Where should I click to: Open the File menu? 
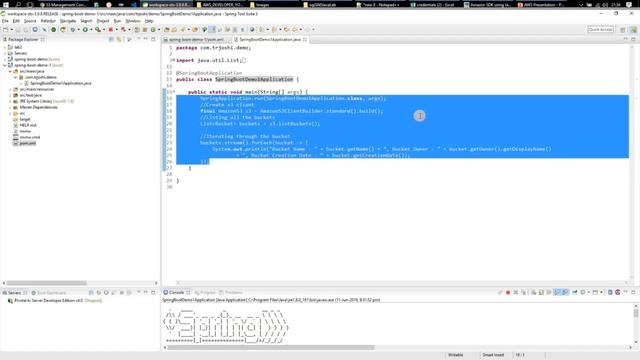(5, 21)
